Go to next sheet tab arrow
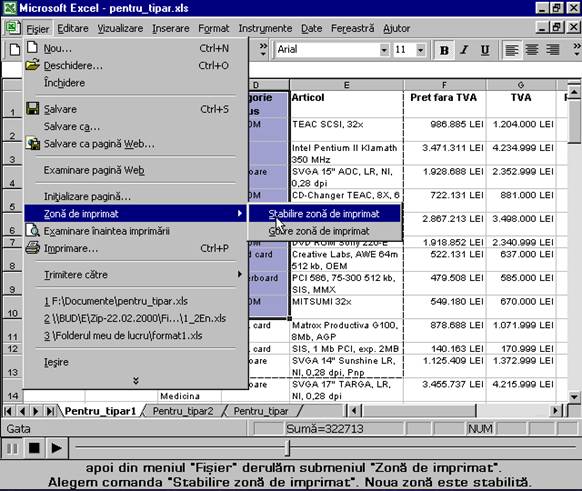 (36, 411)
